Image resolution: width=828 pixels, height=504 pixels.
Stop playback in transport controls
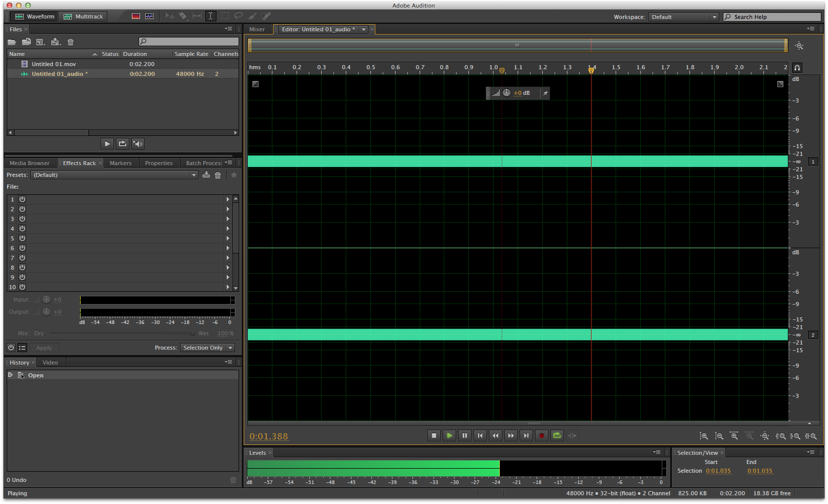[x=434, y=436]
